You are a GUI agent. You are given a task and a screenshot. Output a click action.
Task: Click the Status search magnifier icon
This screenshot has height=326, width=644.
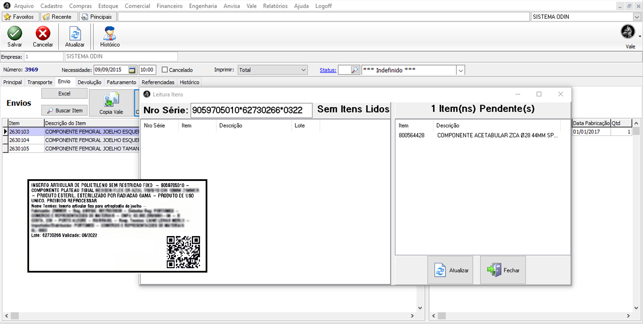tap(354, 70)
